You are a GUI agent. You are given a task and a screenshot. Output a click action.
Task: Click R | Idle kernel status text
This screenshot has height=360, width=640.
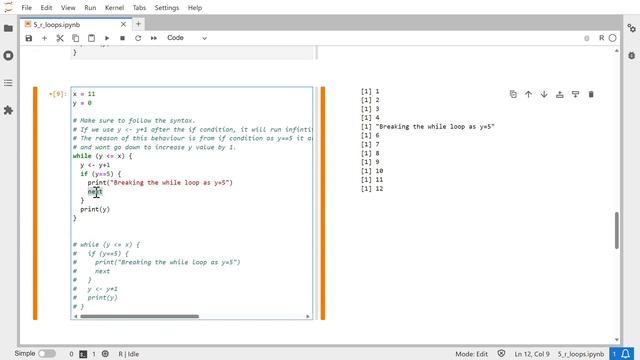coord(129,354)
